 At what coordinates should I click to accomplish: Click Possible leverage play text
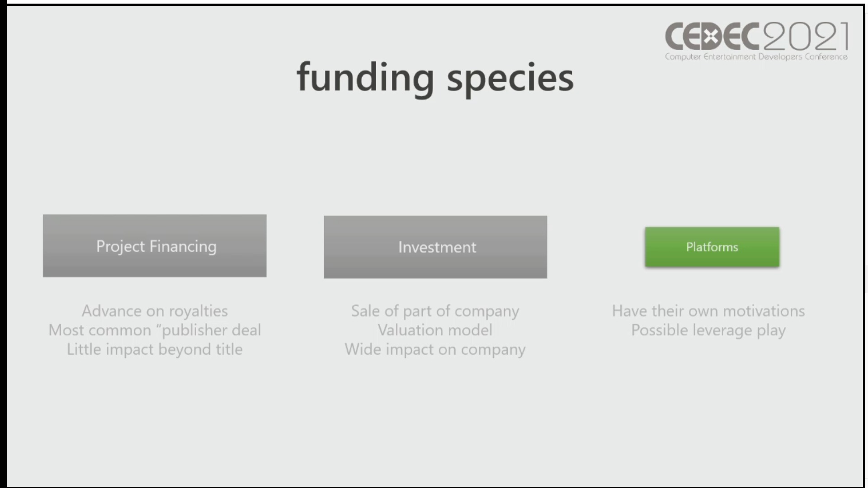tap(708, 330)
